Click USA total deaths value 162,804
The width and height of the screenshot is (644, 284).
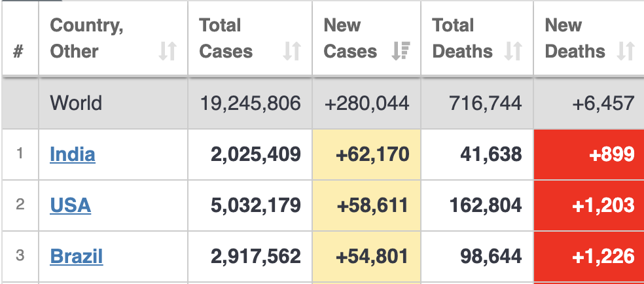tap(486, 205)
